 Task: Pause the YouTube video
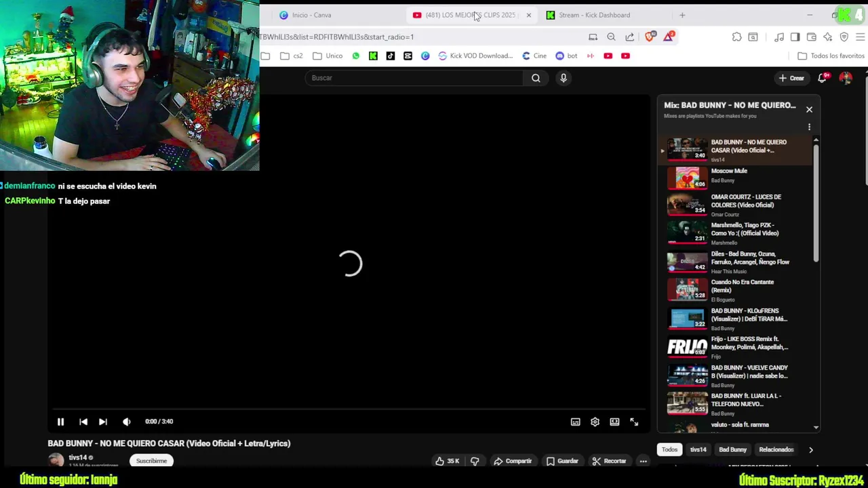pos(60,422)
